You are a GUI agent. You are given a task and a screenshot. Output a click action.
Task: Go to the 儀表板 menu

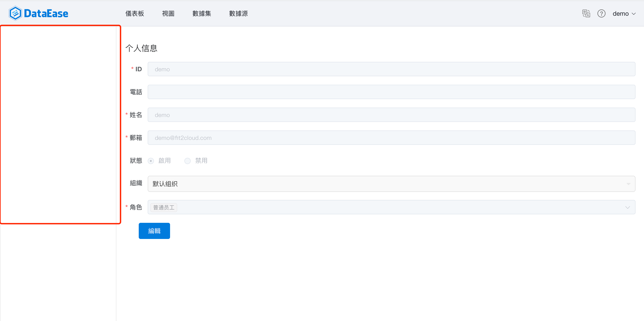[134, 13]
